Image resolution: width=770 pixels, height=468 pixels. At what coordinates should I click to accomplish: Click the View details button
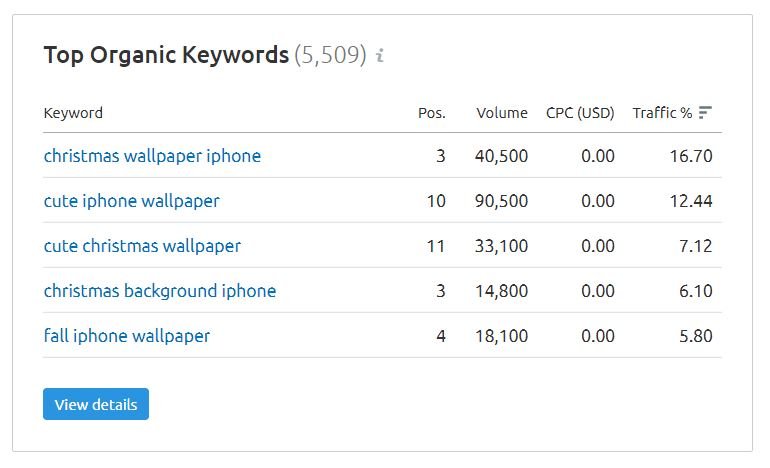pos(96,404)
